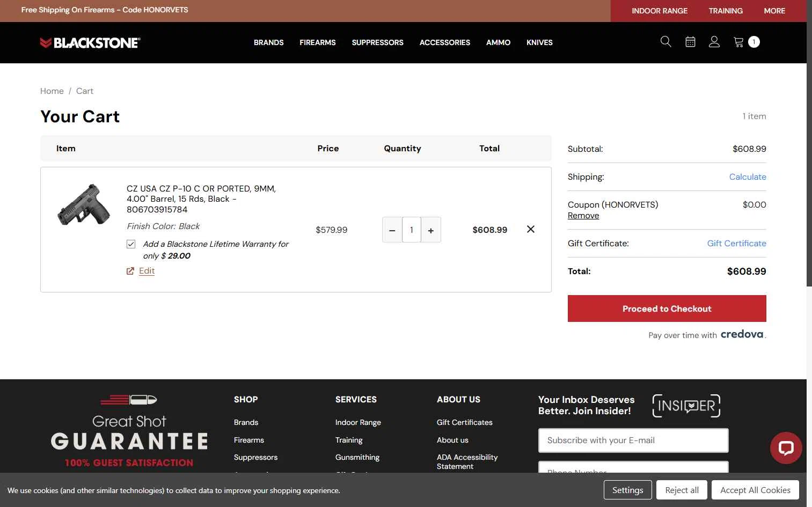This screenshot has width=812, height=507.
Task: Open the Suppressors menu
Action: pos(378,42)
